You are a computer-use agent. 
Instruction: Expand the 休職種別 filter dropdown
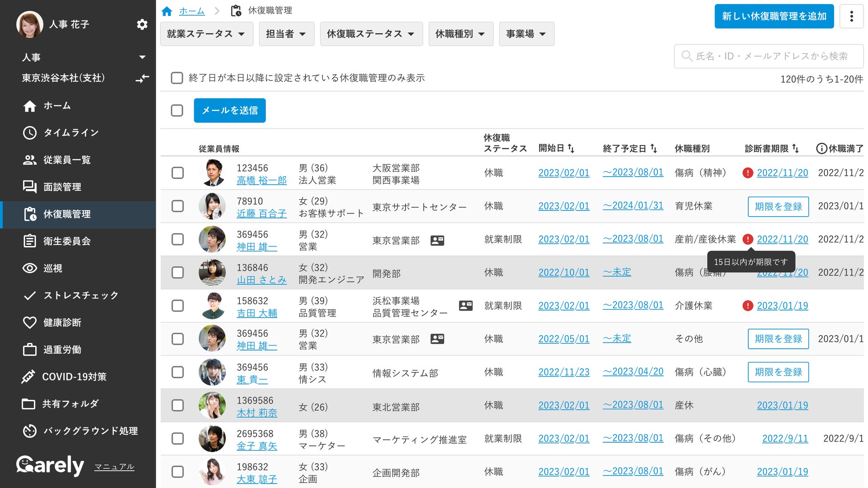460,34
